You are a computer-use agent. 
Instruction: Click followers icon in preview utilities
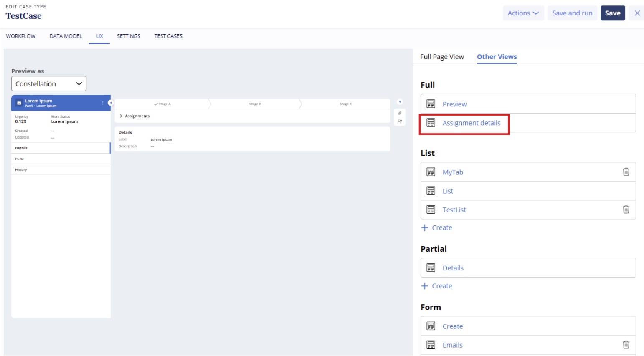(x=400, y=121)
